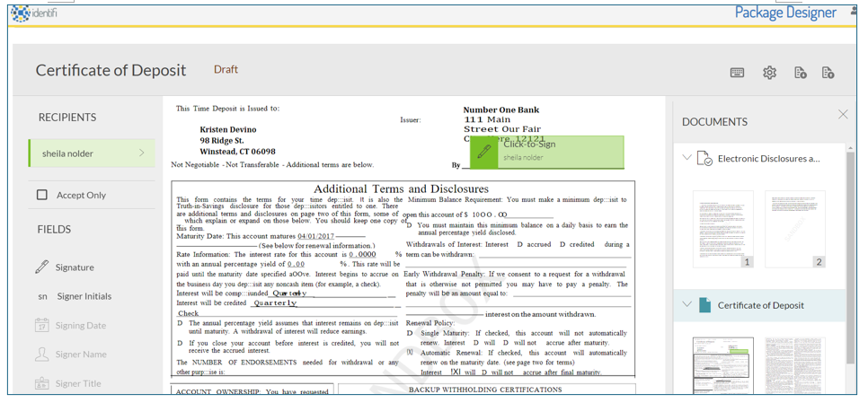Click document icon with up arrow
Image resolution: width=868 pixels, height=403 pixels.
pos(828,73)
